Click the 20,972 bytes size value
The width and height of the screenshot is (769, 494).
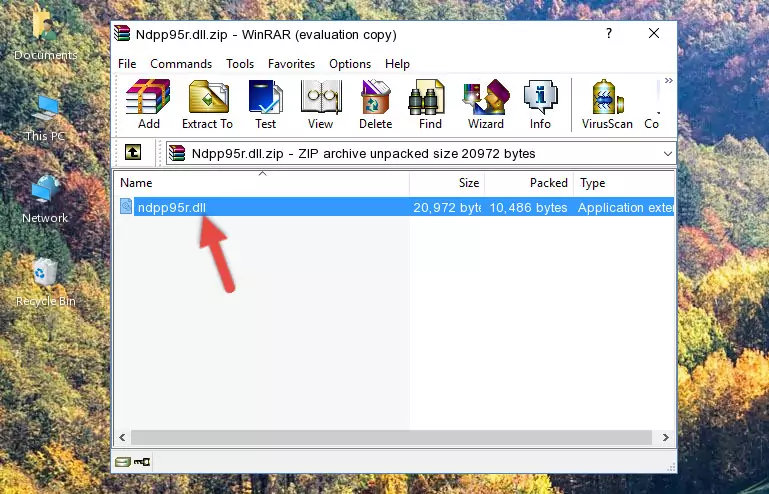(447, 208)
